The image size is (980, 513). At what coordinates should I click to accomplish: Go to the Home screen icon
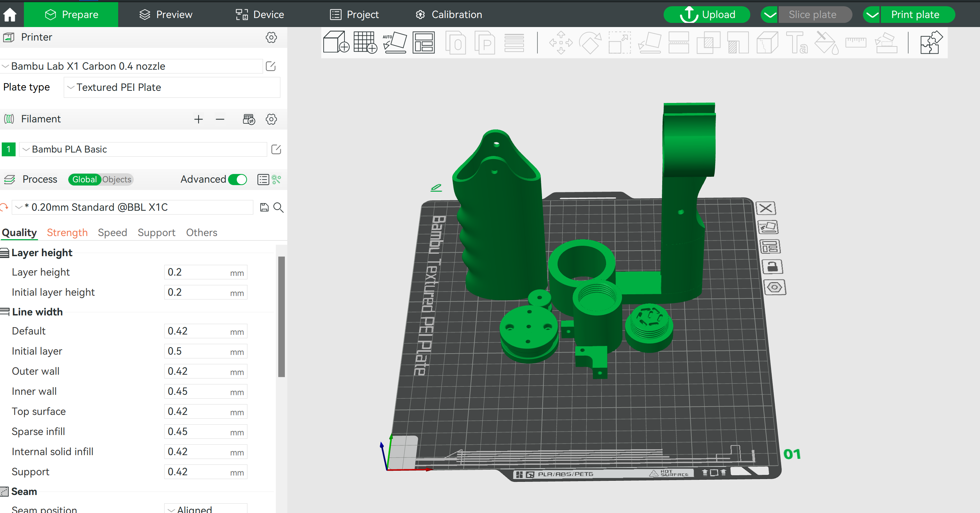coord(10,15)
